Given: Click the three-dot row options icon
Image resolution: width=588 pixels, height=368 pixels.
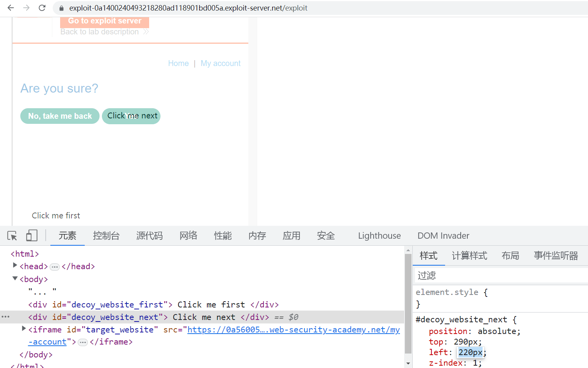Looking at the screenshot, I should point(5,317).
